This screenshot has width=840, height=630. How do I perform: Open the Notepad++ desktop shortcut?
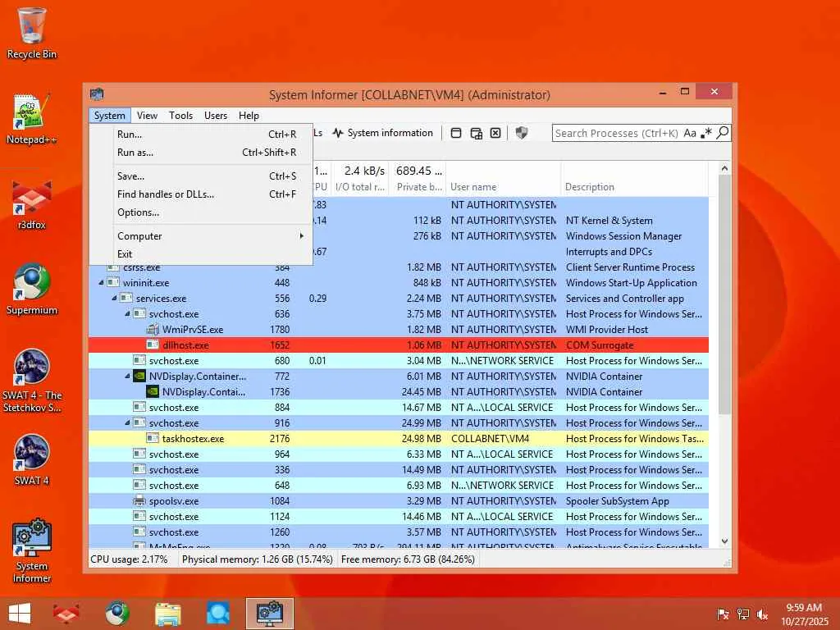[32, 119]
